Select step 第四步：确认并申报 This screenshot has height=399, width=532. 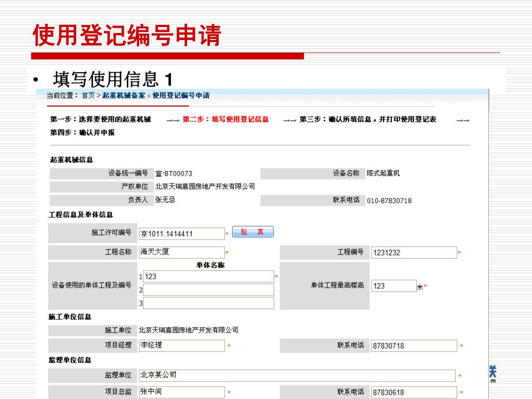[x=83, y=132]
